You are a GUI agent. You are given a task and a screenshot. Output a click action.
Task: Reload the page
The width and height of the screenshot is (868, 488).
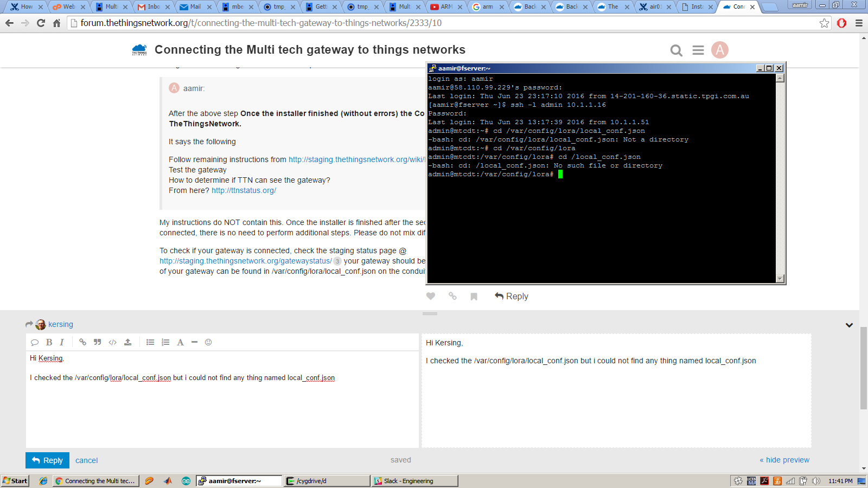click(x=41, y=23)
